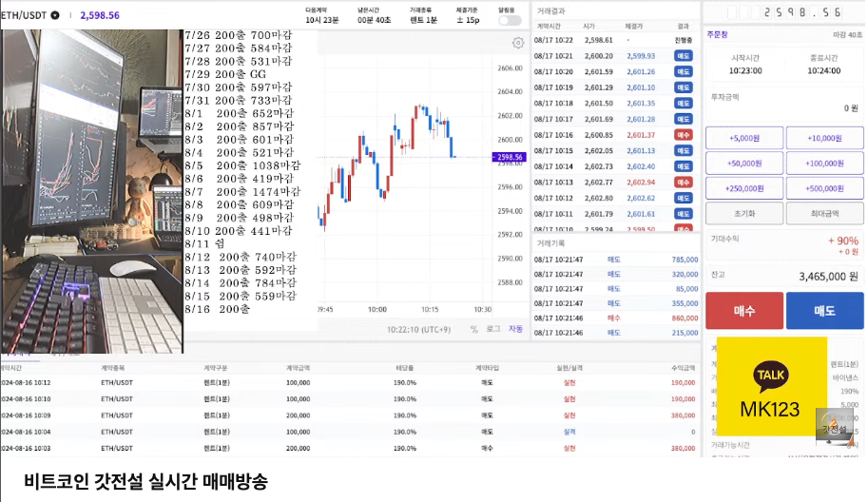Click the 배당률 column header
The height and width of the screenshot is (502, 868).
405,368
